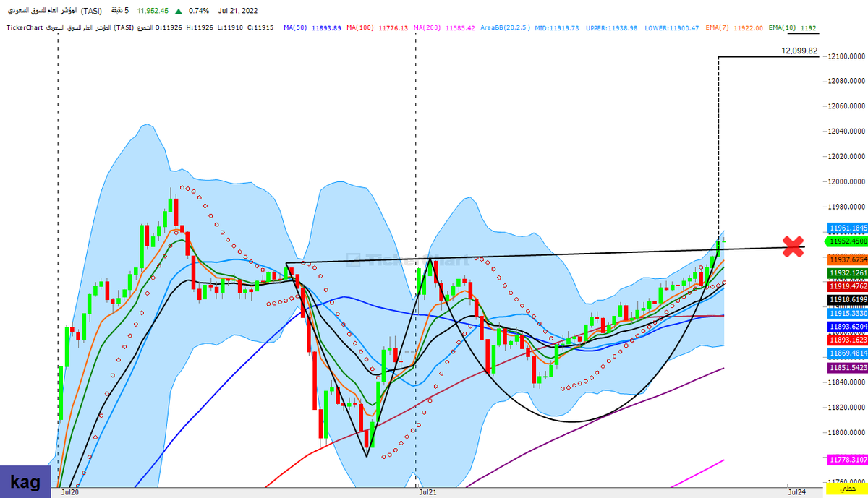This screenshot has width=868, height=498.
Task: Click the Jul21 date on time axis
Action: [x=427, y=491]
